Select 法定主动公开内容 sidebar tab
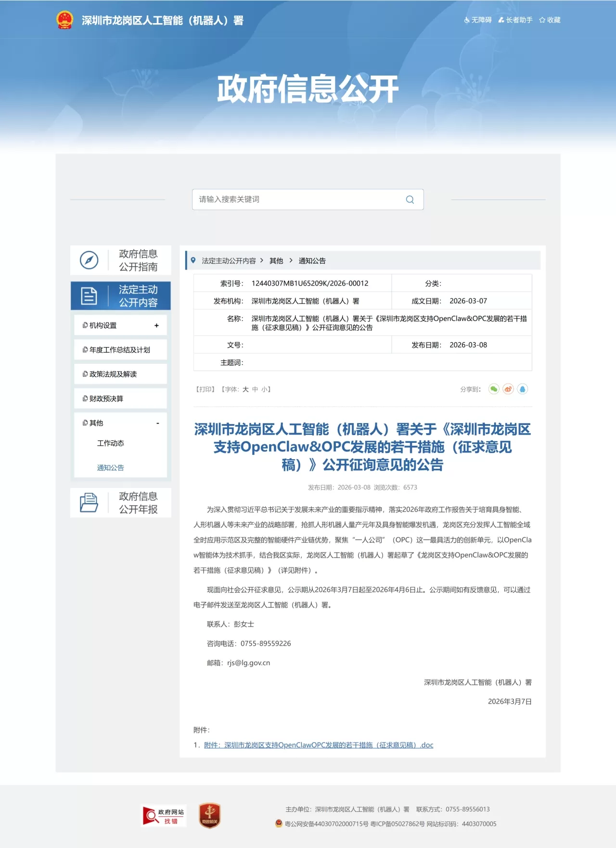The image size is (616, 848). [x=121, y=296]
